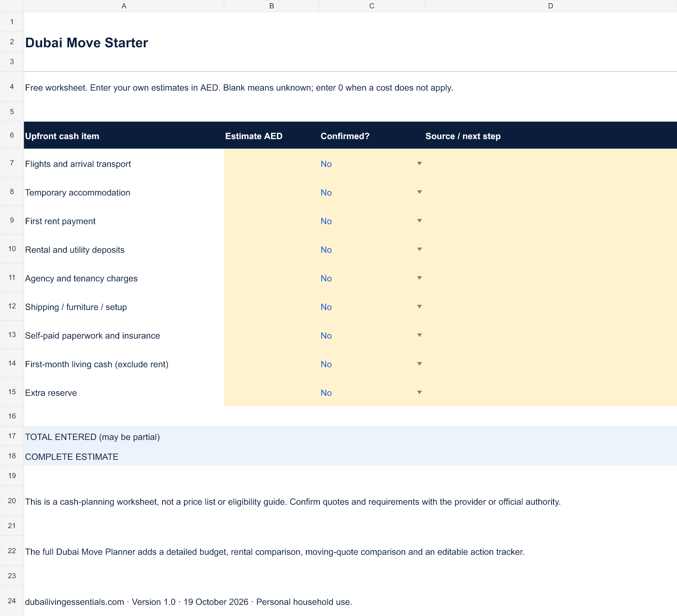Select 'COMPLETE ESTIMATE' cell
Screen dimensions: 677x616
[x=124, y=456]
